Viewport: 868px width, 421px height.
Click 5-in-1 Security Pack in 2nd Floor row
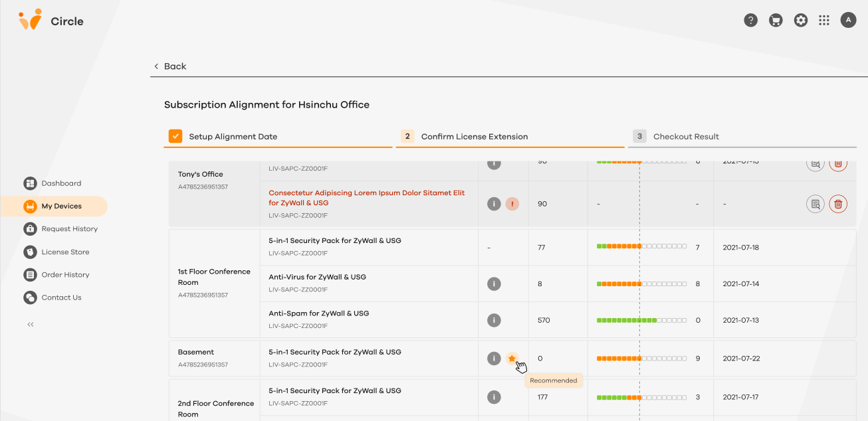pos(335,390)
